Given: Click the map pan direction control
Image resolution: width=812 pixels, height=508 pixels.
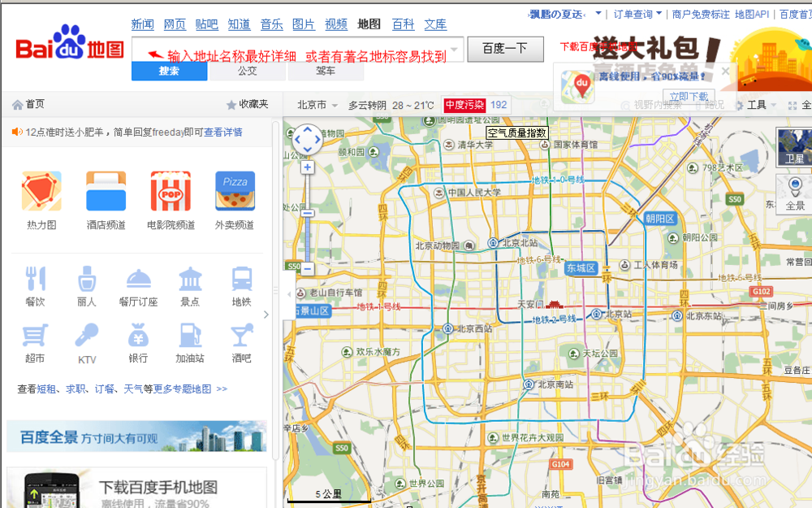Looking at the screenshot, I should [x=308, y=140].
